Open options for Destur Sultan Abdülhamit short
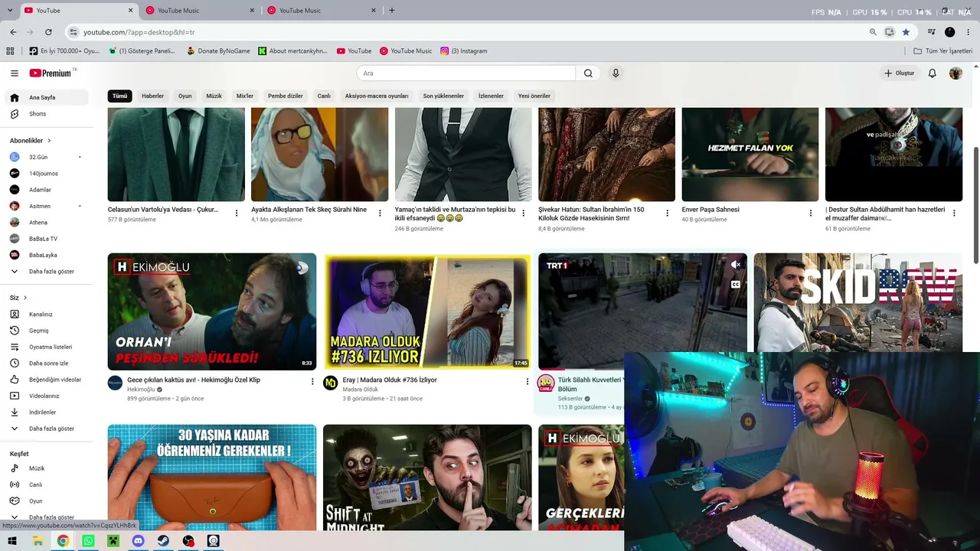Screen dimensions: 980x551 [x=954, y=213]
